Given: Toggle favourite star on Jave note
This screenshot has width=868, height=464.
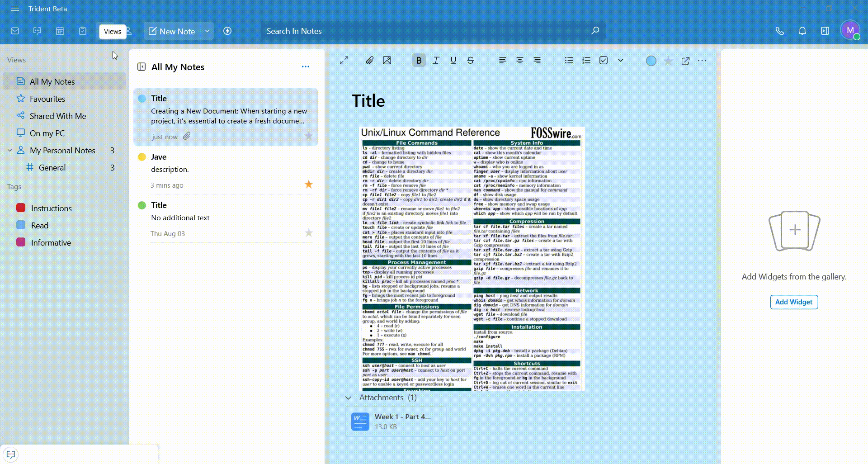Looking at the screenshot, I should (x=309, y=185).
